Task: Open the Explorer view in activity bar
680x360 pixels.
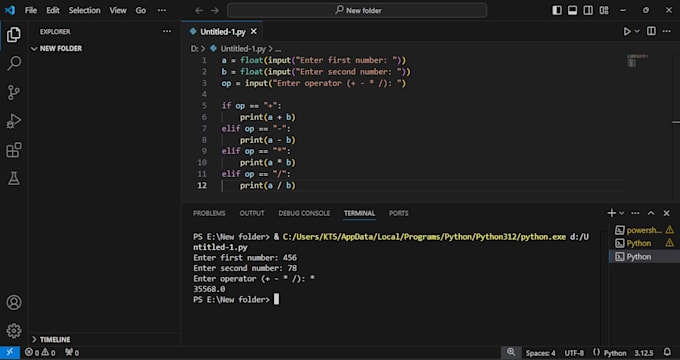Action: click(x=13, y=35)
